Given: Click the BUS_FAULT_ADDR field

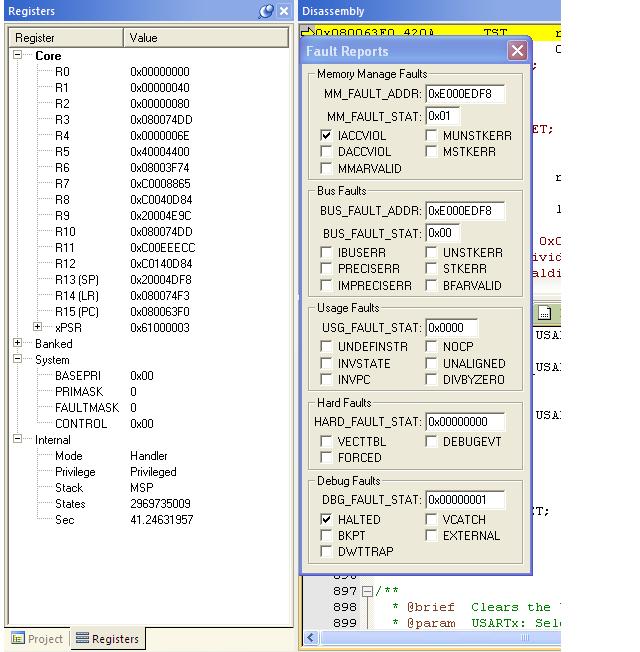Looking at the screenshot, I should (465, 211).
